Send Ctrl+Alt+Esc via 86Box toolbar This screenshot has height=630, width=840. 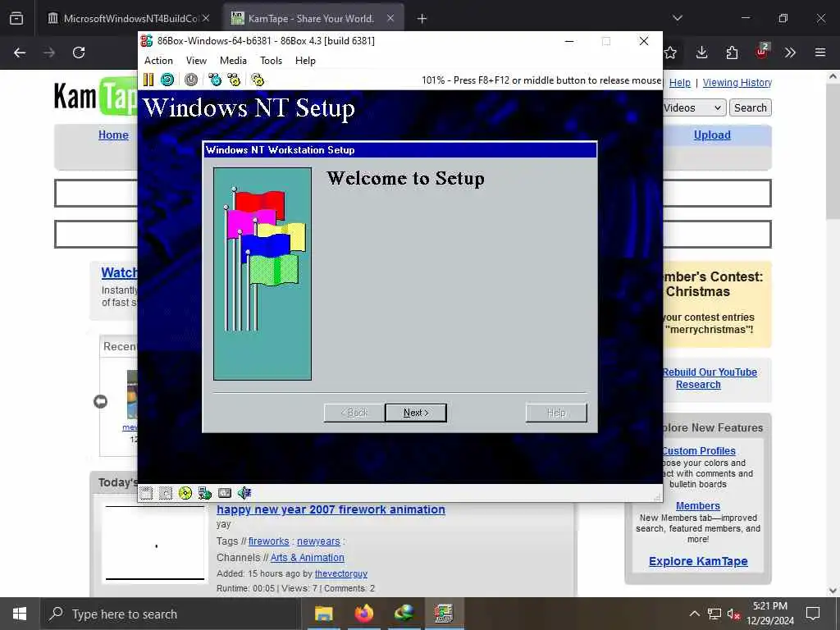coord(234,80)
